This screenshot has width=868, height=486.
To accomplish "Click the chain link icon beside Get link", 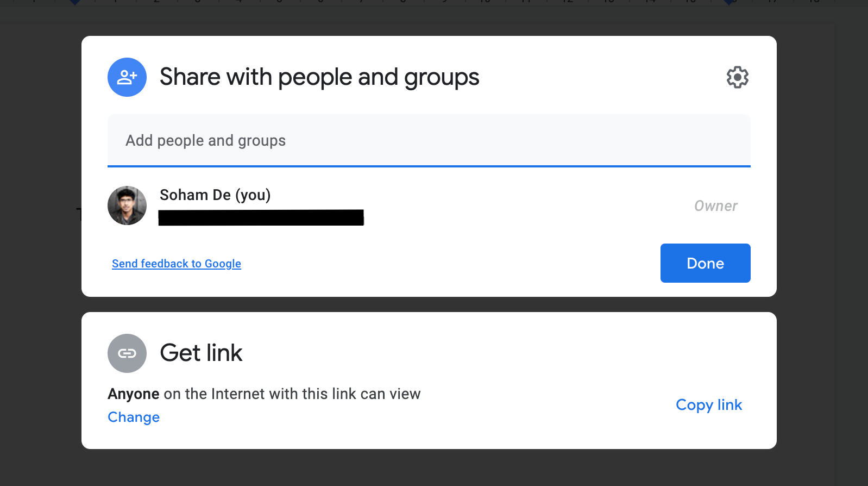I will click(x=127, y=353).
